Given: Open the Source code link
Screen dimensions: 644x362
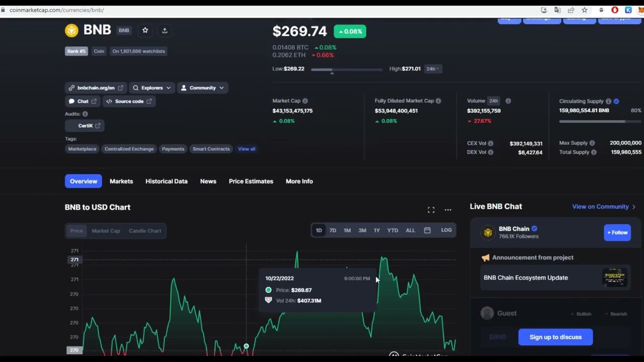Looking at the screenshot, I should pyautogui.click(x=129, y=102).
